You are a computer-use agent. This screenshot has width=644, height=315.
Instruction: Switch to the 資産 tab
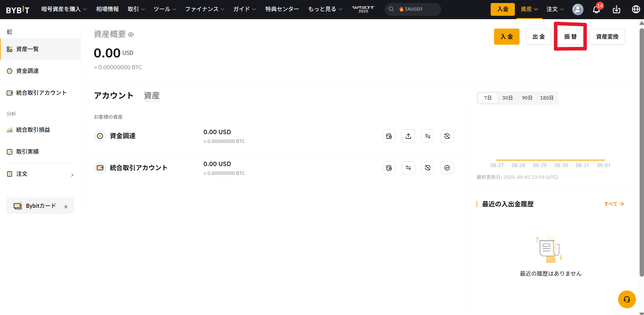click(x=152, y=96)
